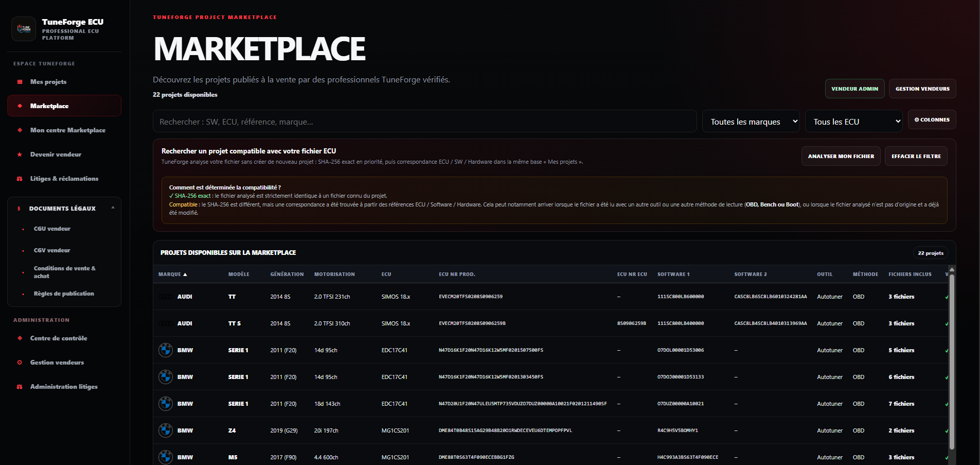Image resolution: width=980 pixels, height=465 pixels.
Task: Click the green check in the Z4 row
Action: click(x=947, y=431)
